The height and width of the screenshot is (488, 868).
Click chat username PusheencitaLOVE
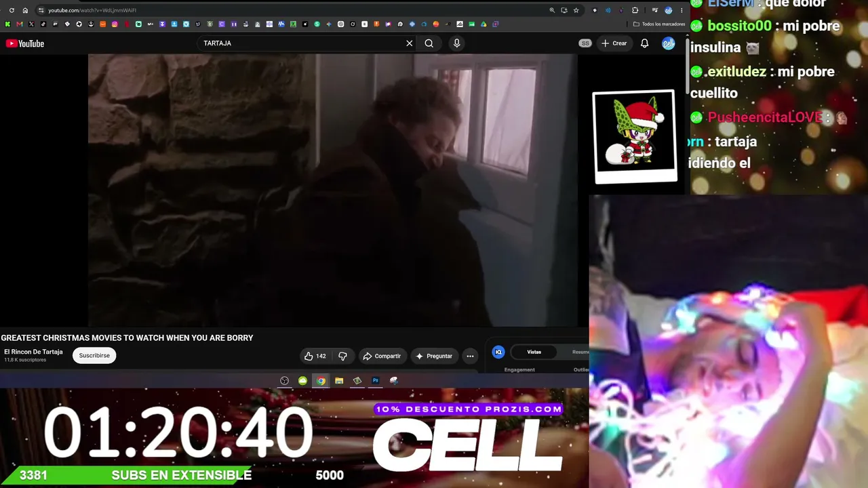coord(765,117)
